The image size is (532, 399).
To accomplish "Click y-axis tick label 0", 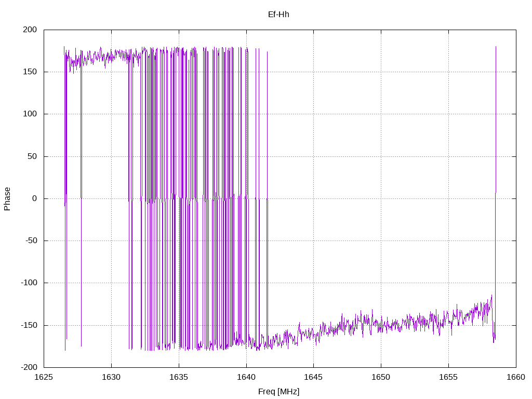I will [x=35, y=198].
